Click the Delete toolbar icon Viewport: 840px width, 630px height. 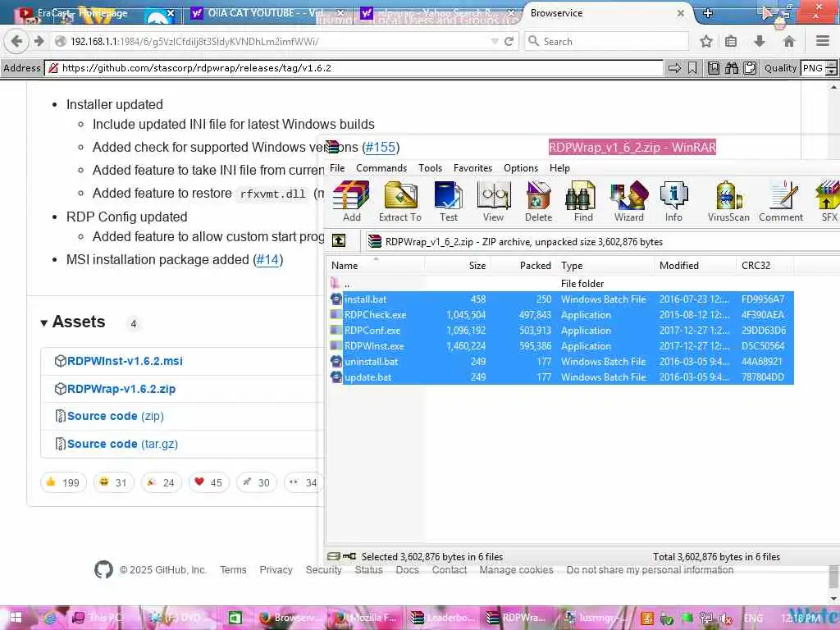(538, 201)
